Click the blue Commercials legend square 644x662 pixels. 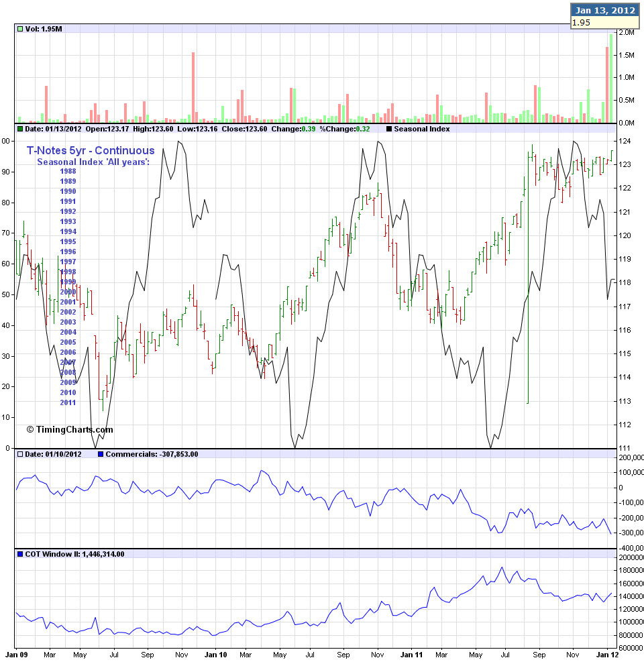tap(101, 454)
